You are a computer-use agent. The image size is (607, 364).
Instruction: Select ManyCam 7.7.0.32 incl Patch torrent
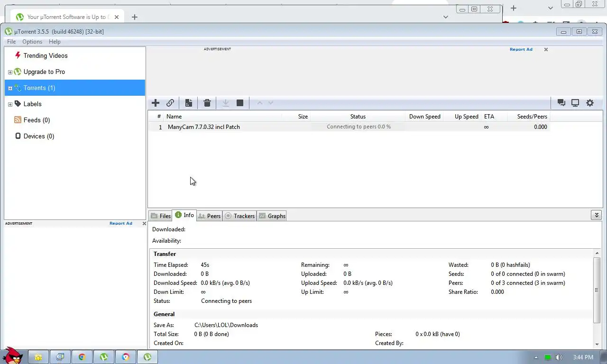[x=204, y=127]
